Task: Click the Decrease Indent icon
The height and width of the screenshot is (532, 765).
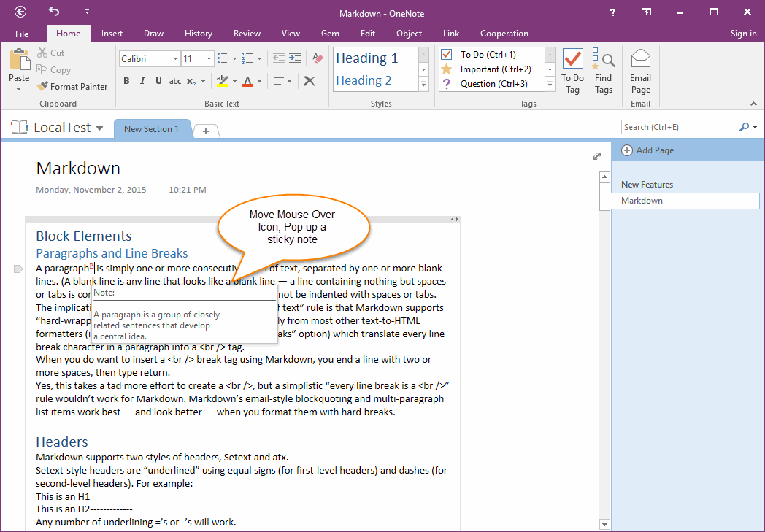Action: point(279,58)
